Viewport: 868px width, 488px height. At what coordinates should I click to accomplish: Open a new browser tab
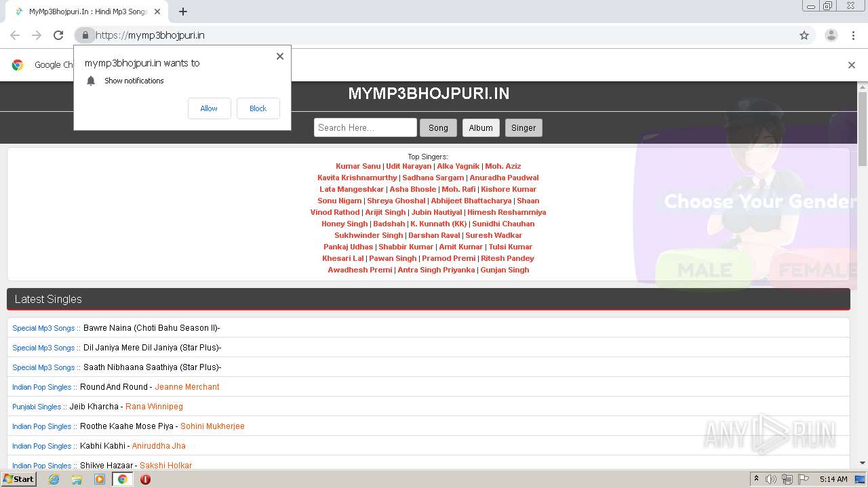point(182,12)
